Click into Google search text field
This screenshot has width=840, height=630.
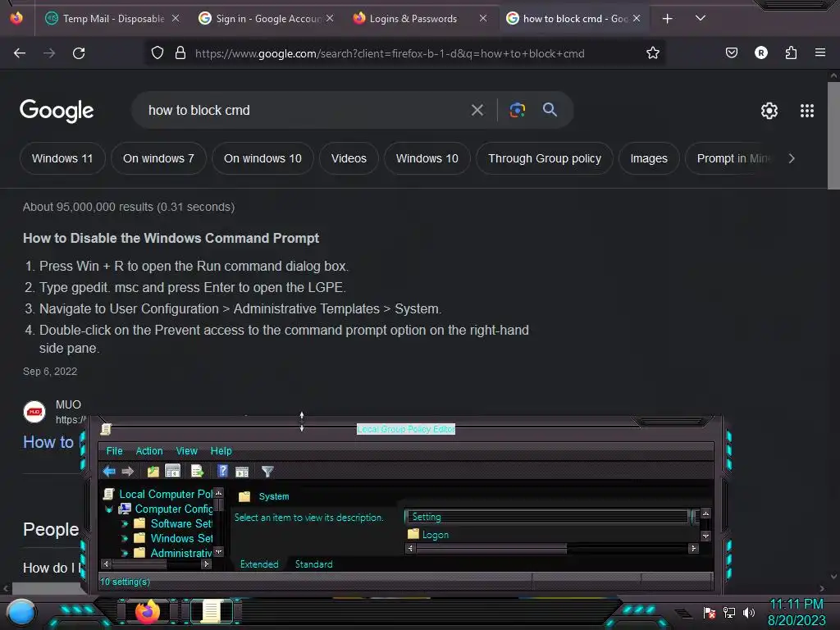coord(305,111)
